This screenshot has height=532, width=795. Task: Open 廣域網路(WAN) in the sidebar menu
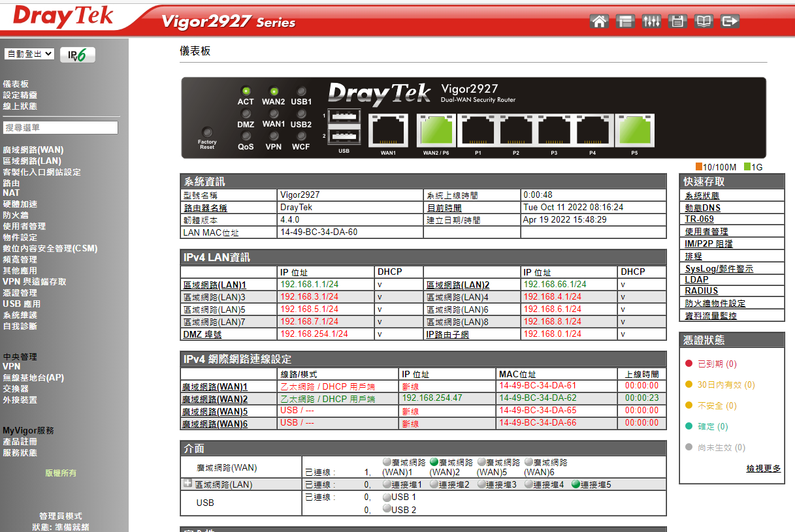pyautogui.click(x=33, y=150)
